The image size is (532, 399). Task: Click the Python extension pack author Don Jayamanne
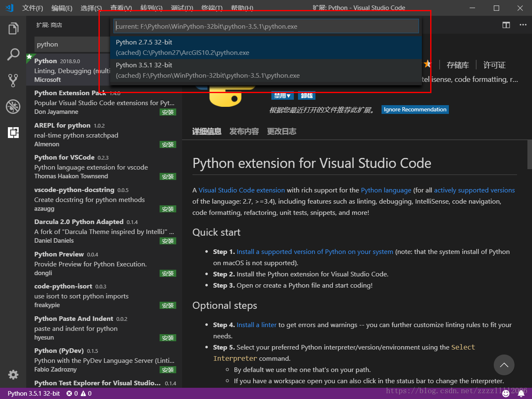pyautogui.click(x=56, y=112)
